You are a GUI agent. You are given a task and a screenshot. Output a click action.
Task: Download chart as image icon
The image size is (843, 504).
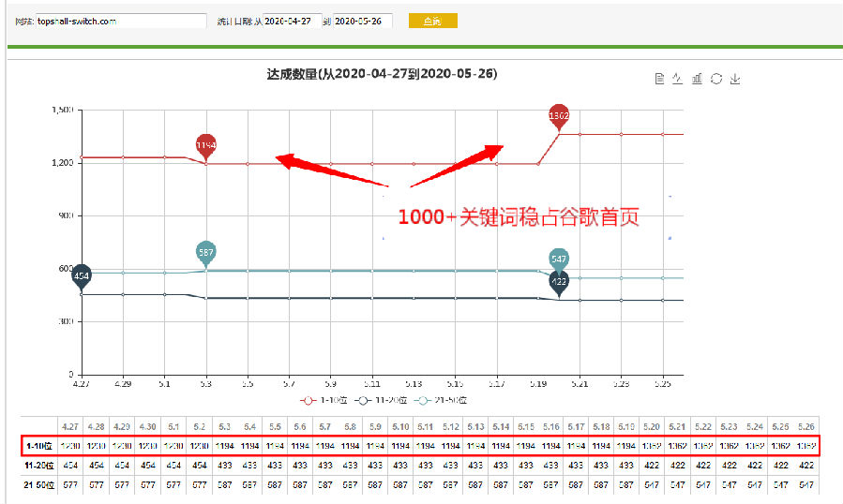point(735,79)
